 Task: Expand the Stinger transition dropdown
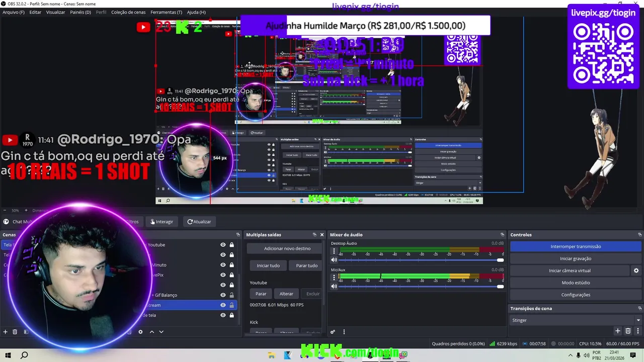click(638, 320)
